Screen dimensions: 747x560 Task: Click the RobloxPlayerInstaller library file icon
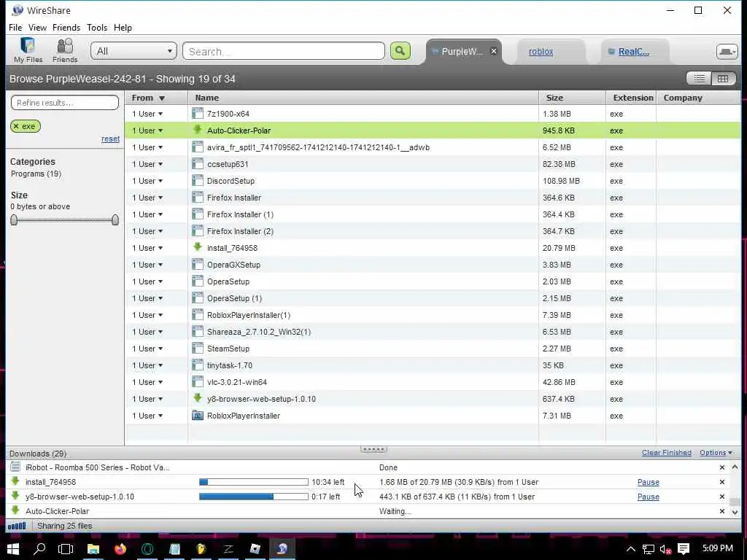pos(198,415)
